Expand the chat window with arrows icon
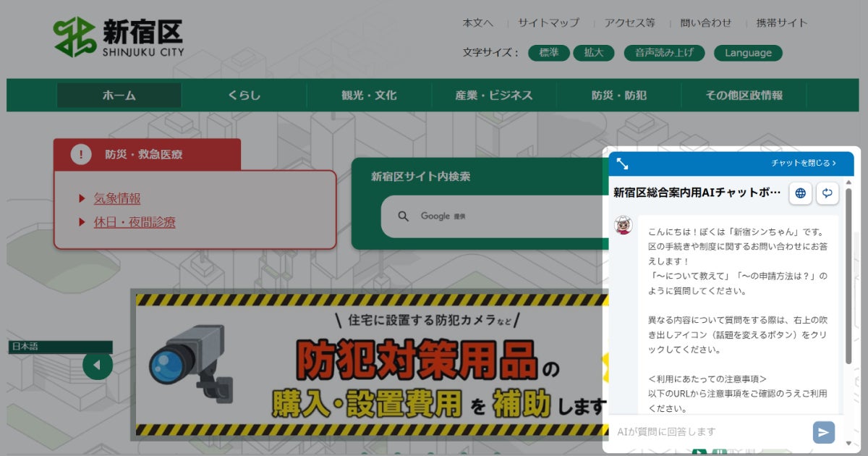Screen dimensions: 868x456 click(622, 164)
